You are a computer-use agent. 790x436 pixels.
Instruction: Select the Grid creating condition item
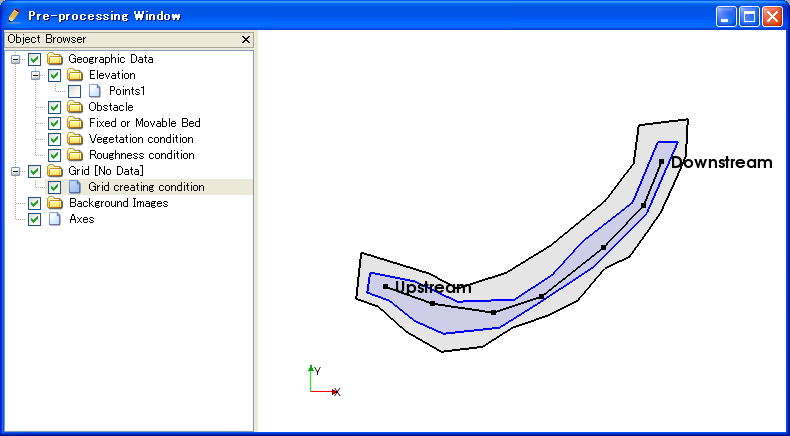pos(147,187)
